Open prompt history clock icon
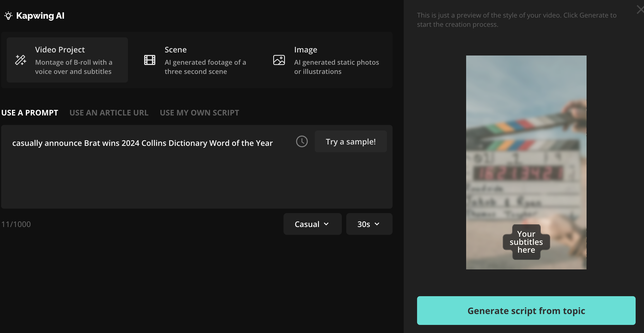Screen dimensions: 644x333 pos(302,142)
